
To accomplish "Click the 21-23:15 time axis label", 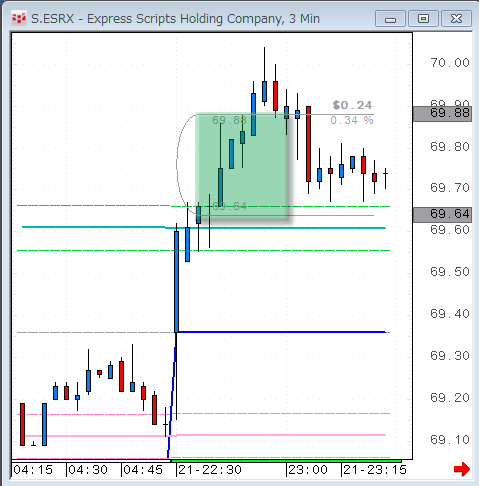I will pos(375,470).
